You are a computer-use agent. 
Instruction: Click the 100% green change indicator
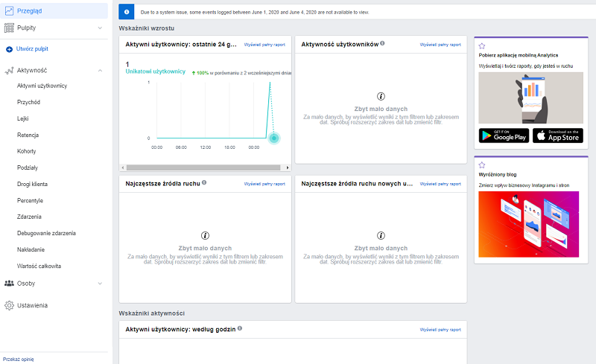pyautogui.click(x=200, y=73)
